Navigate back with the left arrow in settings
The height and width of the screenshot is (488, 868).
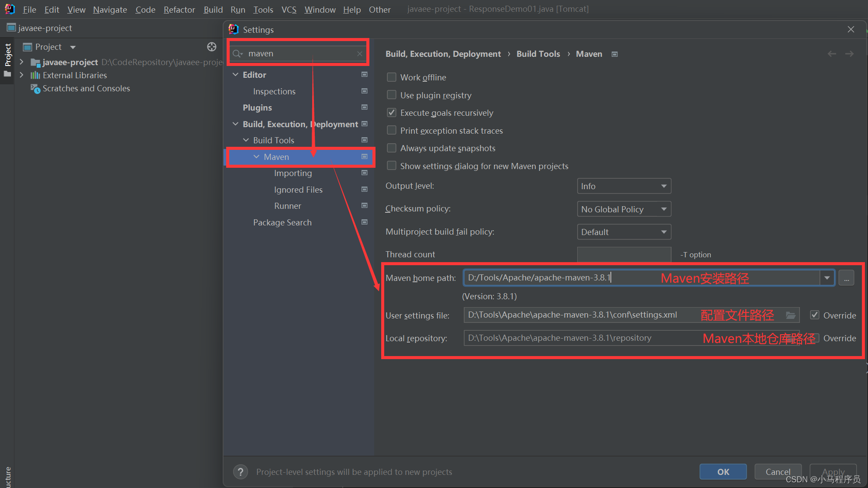click(x=832, y=54)
